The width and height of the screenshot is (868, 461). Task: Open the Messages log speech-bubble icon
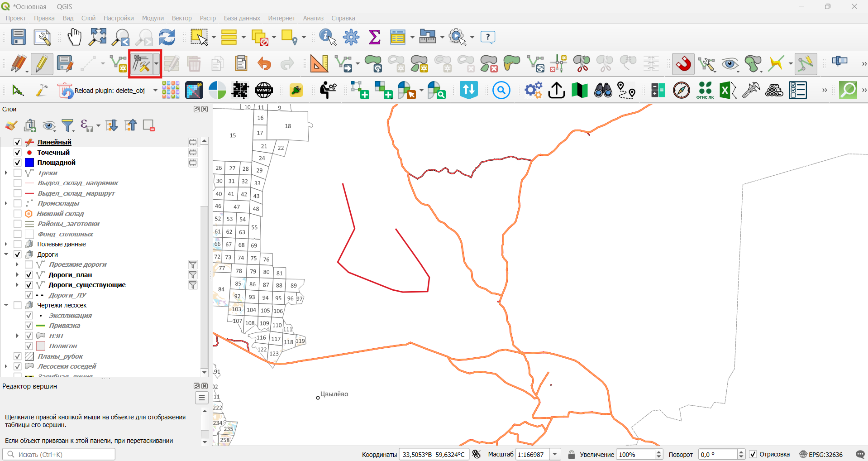(x=860, y=454)
